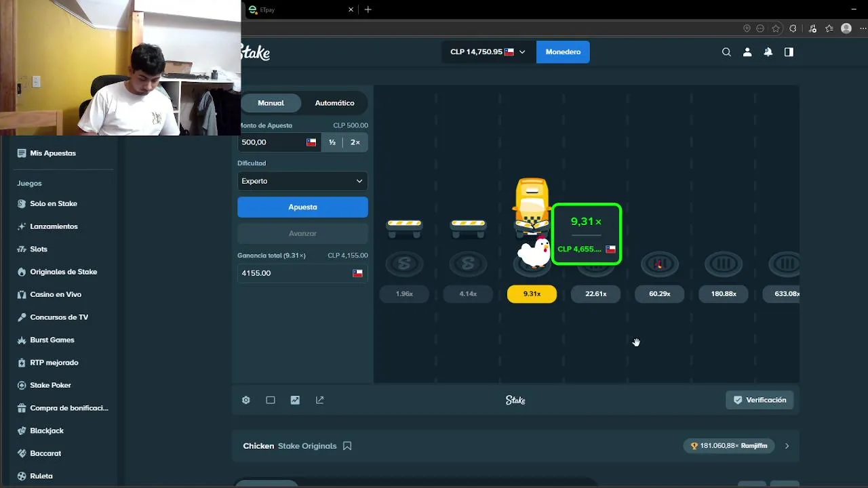Image resolution: width=868 pixels, height=488 pixels.
Task: Click the theatre mode rectangle icon
Action: click(271, 400)
